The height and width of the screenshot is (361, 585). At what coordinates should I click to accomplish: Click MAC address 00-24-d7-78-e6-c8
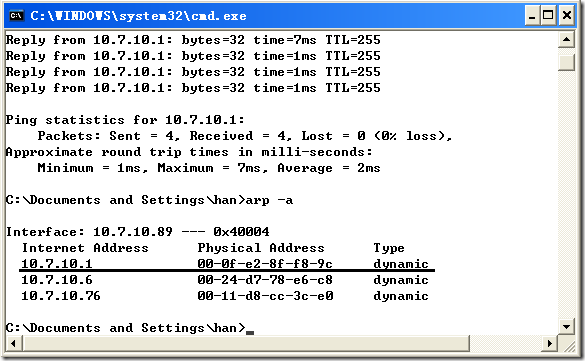[265, 280]
